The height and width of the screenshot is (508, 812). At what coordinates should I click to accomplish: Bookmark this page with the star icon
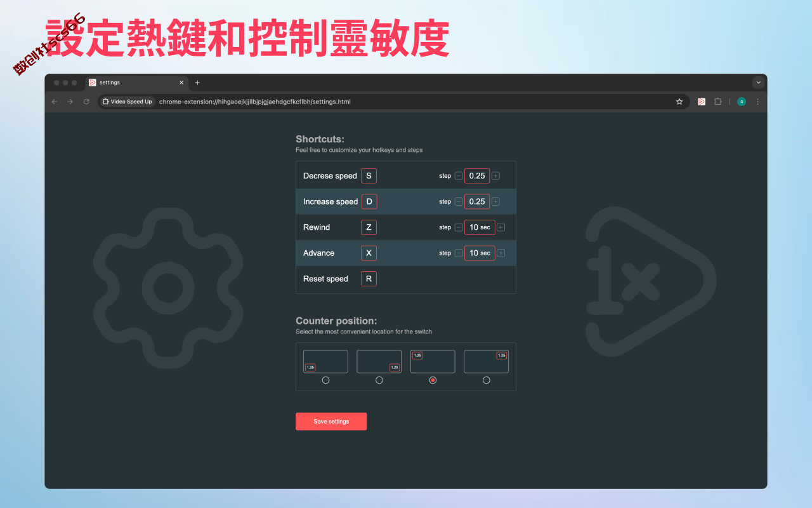click(679, 102)
